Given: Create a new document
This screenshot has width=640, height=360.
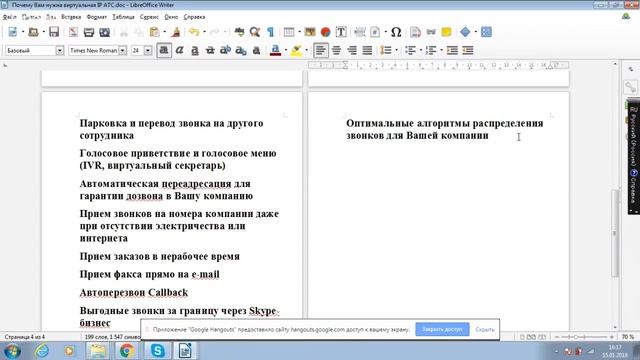Looking at the screenshot, I should [x=13, y=32].
